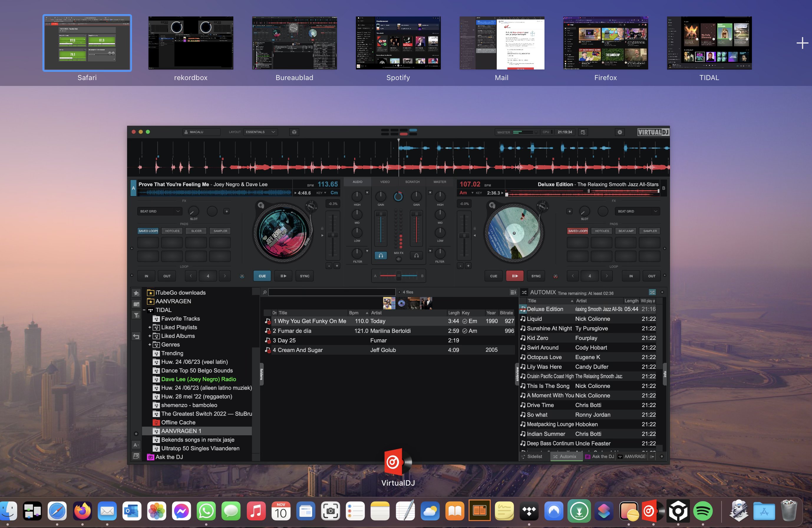Click the browser search field

pyautogui.click(x=332, y=292)
